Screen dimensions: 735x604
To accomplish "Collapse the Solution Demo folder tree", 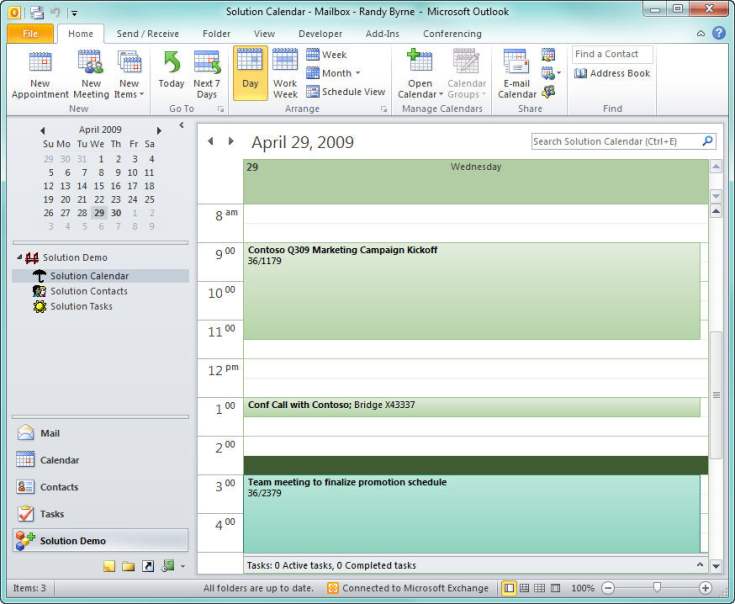I will (19, 257).
